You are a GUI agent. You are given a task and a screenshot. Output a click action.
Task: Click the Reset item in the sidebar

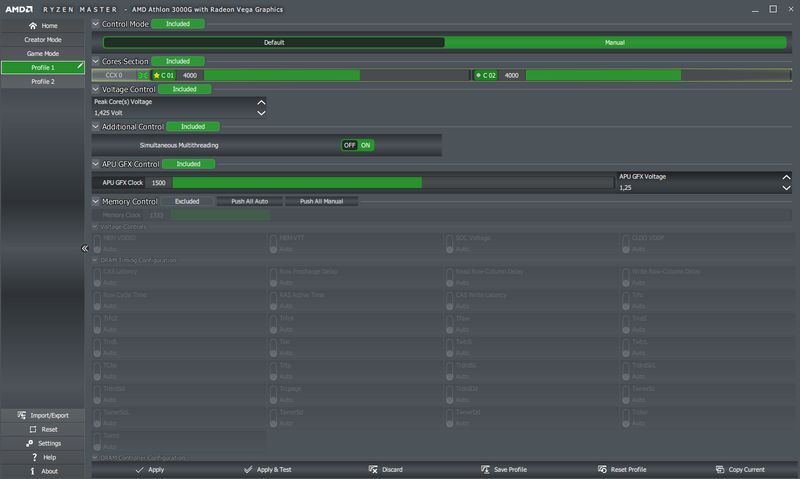43,429
